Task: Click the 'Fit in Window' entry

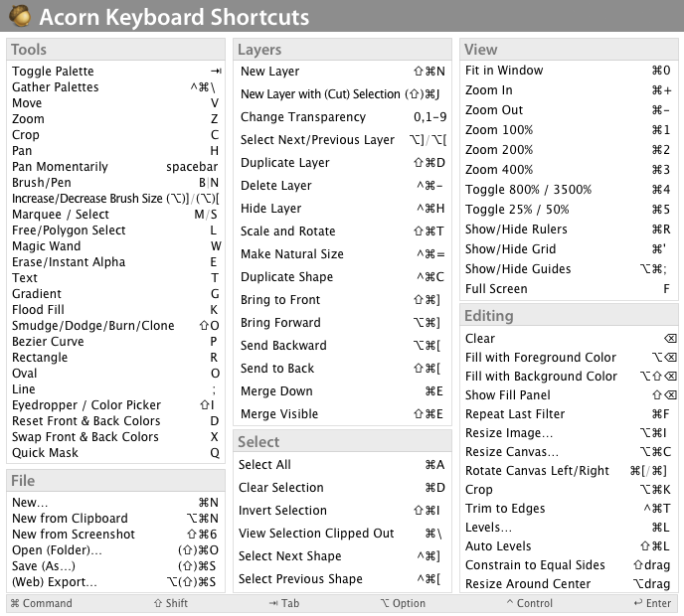Action: tap(569, 71)
